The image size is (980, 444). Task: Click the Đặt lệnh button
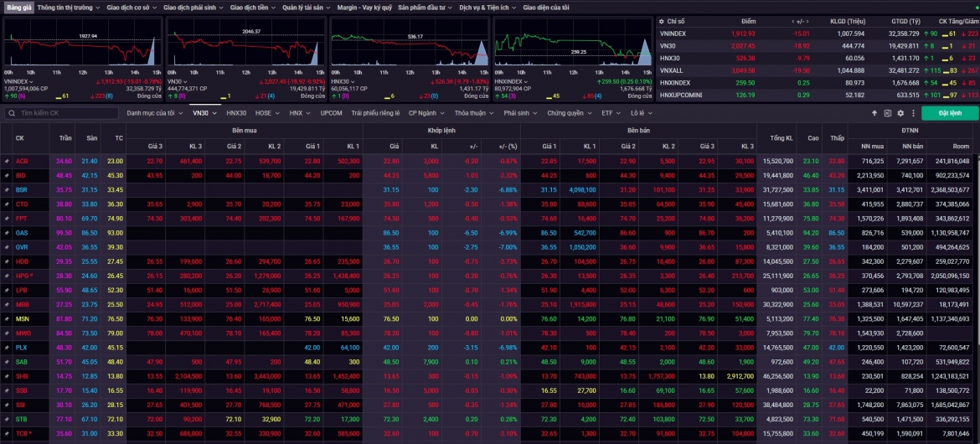pyautogui.click(x=950, y=113)
